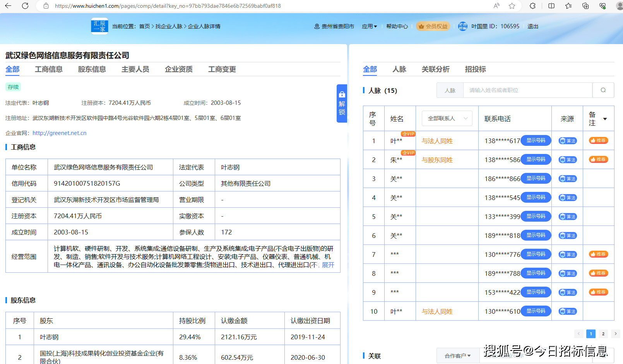Click the name search input field

point(528,90)
